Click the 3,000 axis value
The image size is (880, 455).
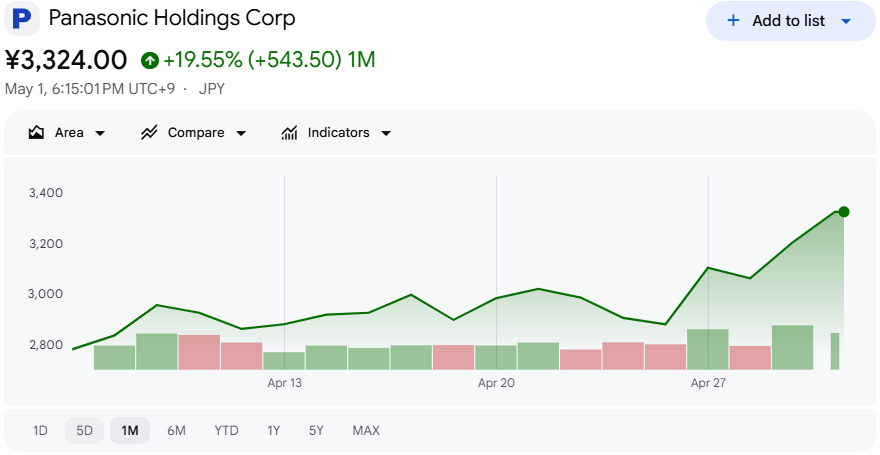(x=45, y=294)
